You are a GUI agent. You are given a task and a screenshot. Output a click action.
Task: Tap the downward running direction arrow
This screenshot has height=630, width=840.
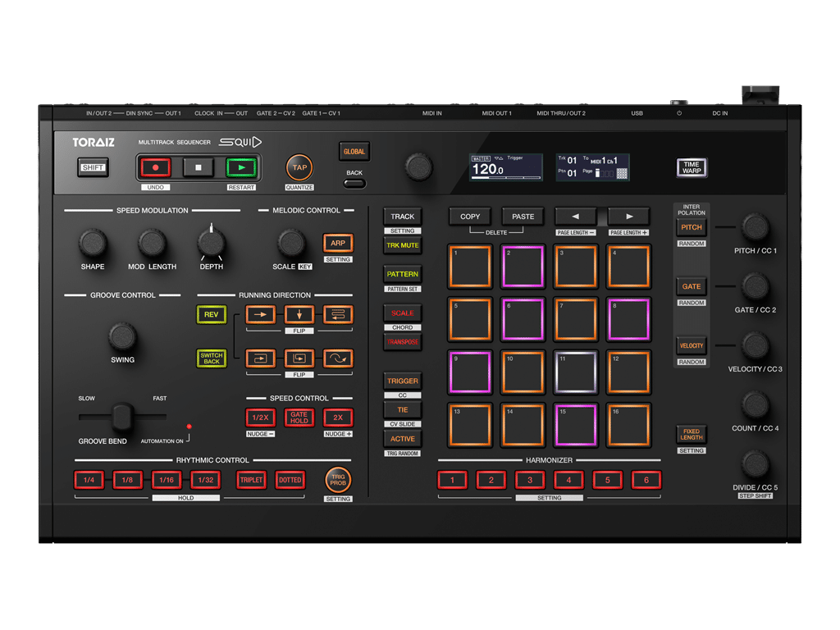(299, 313)
